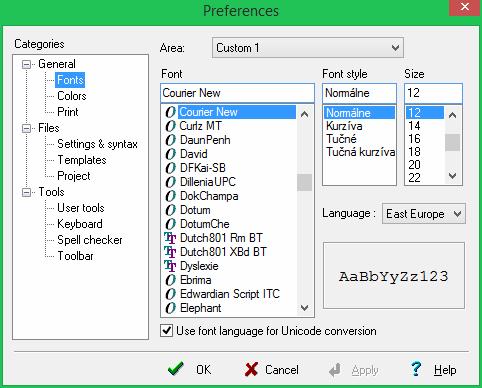Open the User tools category

[x=81, y=208]
